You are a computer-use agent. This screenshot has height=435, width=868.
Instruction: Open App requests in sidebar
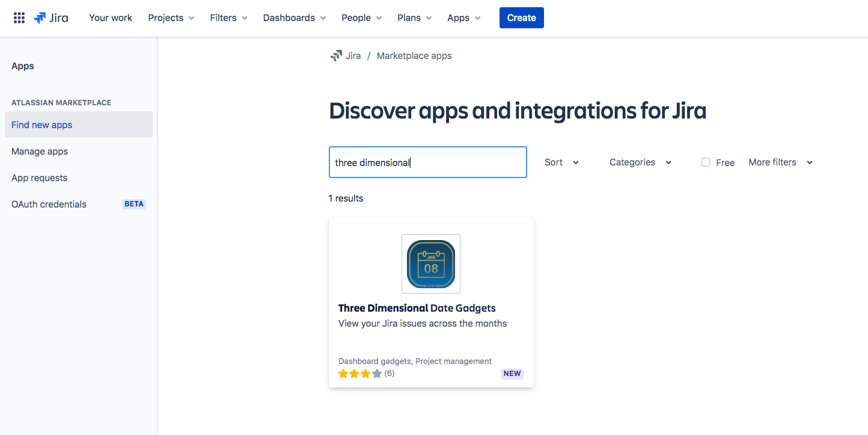[39, 178]
